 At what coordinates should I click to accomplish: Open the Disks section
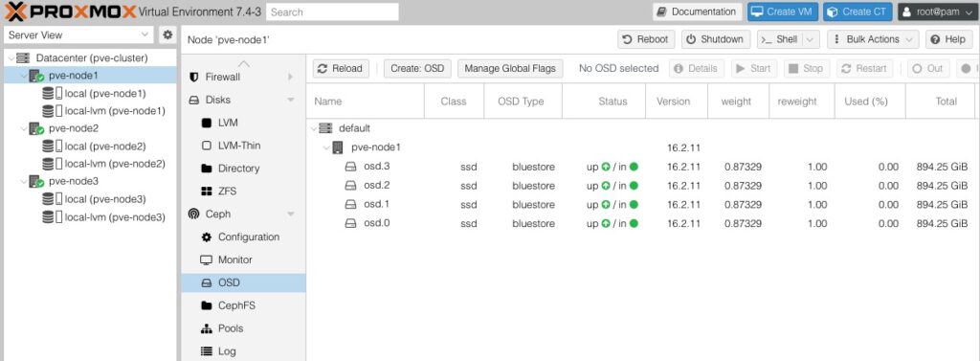tap(217, 101)
